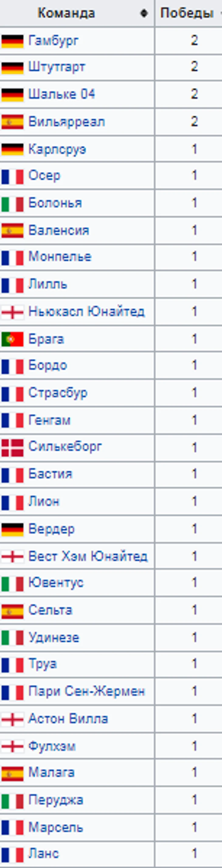Open the Пари Сен-Жермен link
This screenshot has width=222, height=868.
pyautogui.click(x=86, y=691)
